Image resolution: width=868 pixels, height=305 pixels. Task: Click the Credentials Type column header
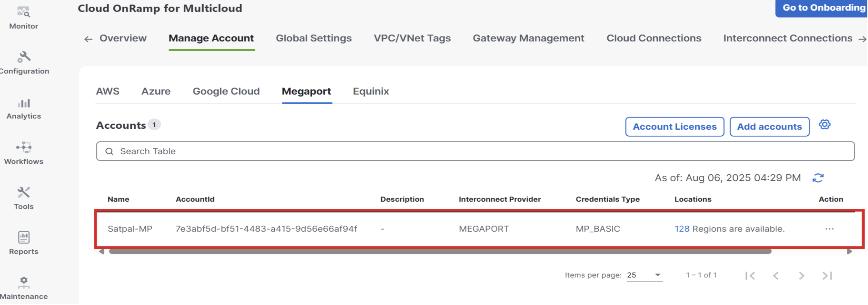coord(607,199)
